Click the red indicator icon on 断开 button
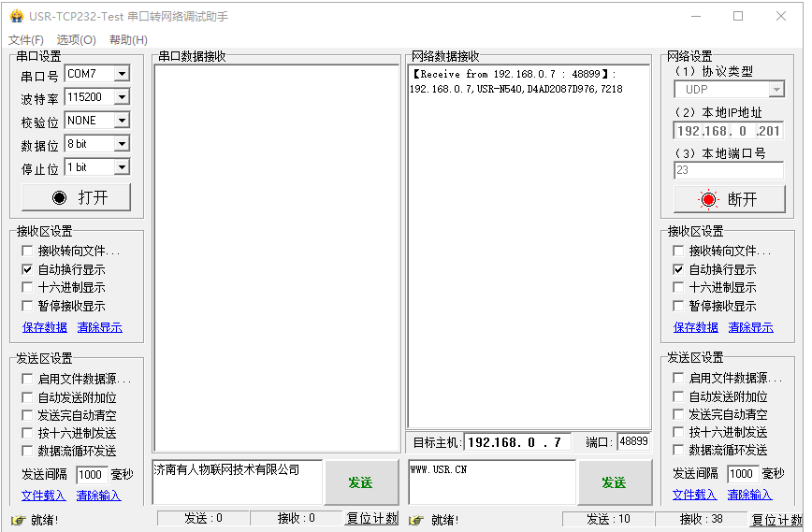The height and width of the screenshot is (532, 812). point(708,199)
